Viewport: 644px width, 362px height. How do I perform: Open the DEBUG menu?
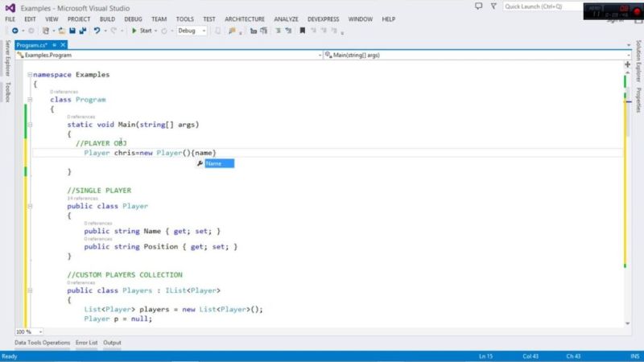pos(133,19)
